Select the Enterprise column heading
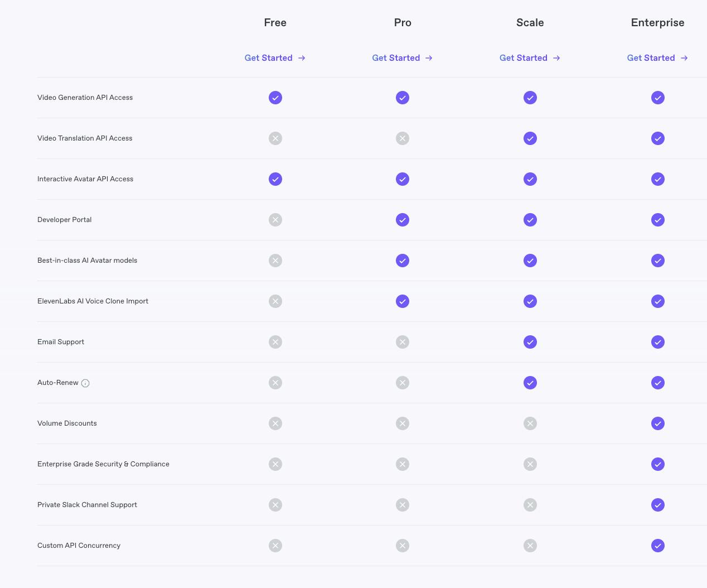Screen dimensions: 707x588 tap(657, 23)
